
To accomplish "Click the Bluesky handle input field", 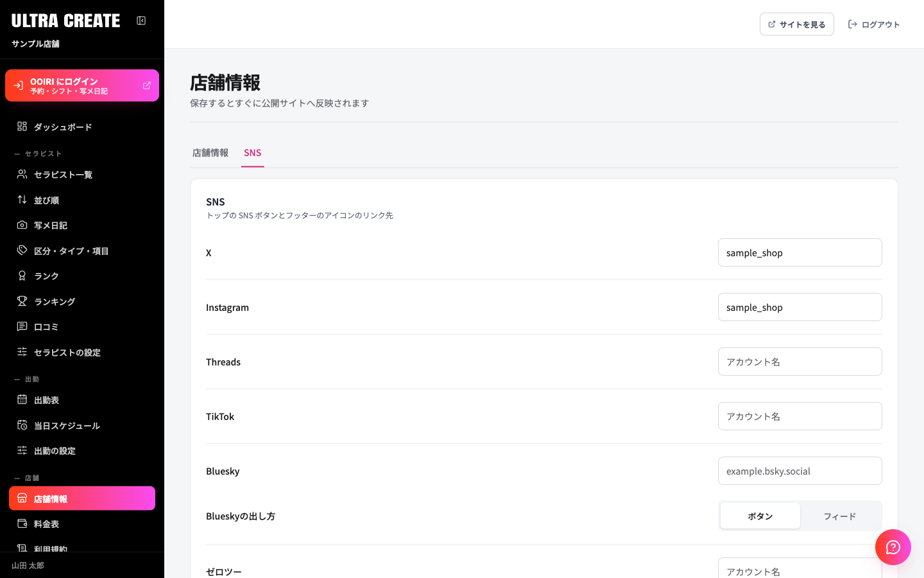I will click(800, 471).
